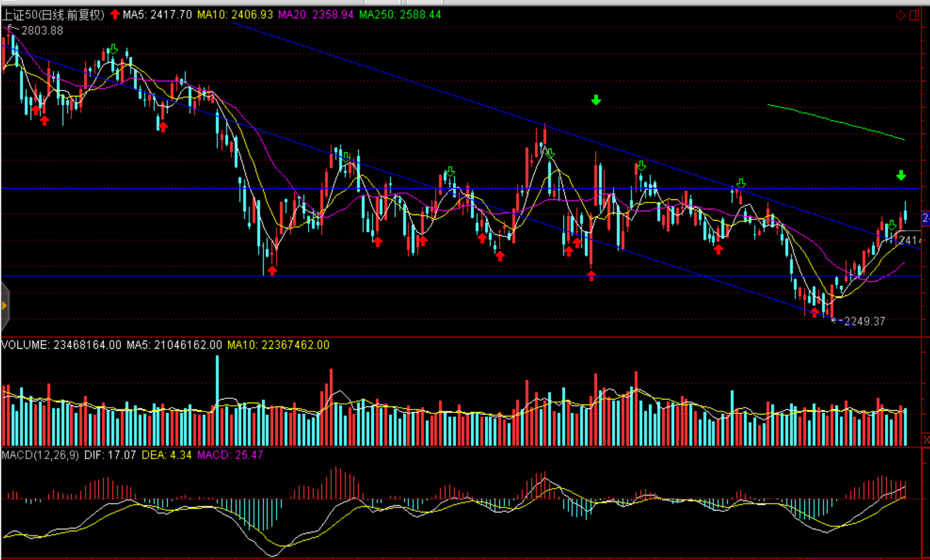Open the 上证50 (日线.前复权) period title
This screenshot has width=930, height=560.
coord(53,14)
